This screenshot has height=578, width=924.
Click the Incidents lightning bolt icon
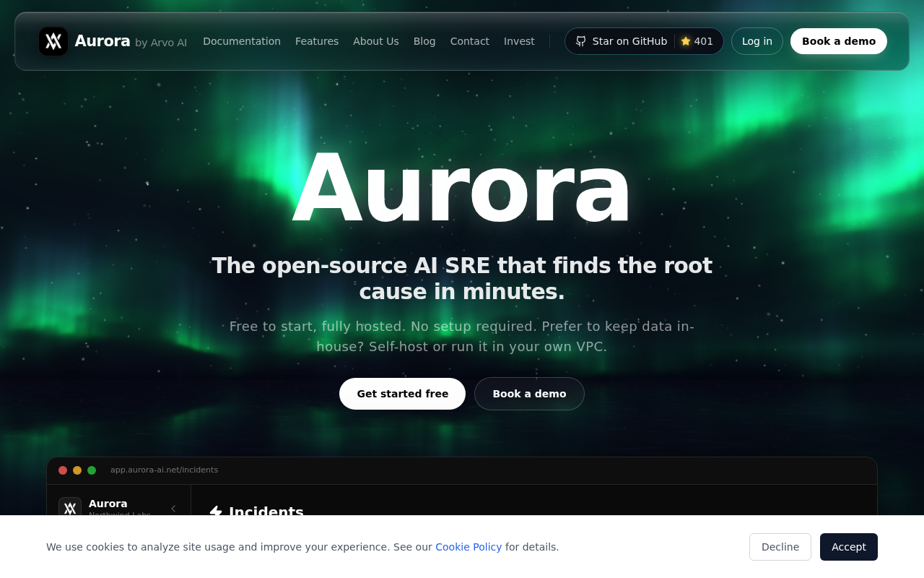[x=216, y=512]
